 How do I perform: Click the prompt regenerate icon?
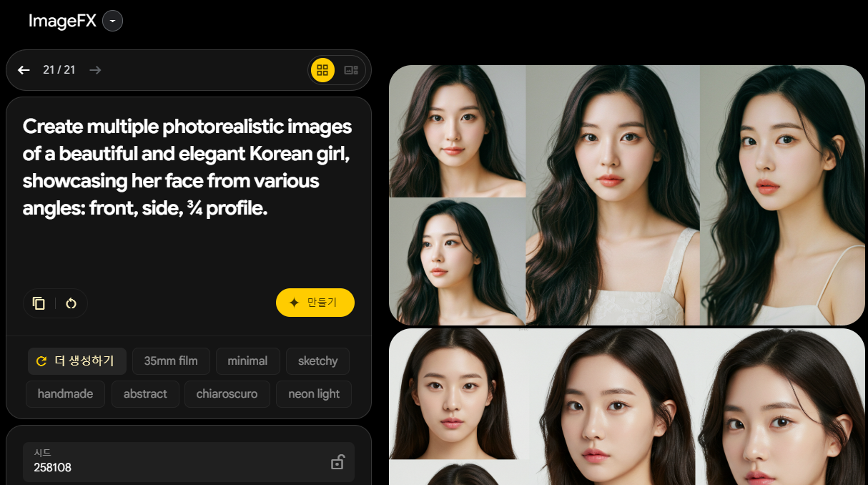(x=71, y=303)
